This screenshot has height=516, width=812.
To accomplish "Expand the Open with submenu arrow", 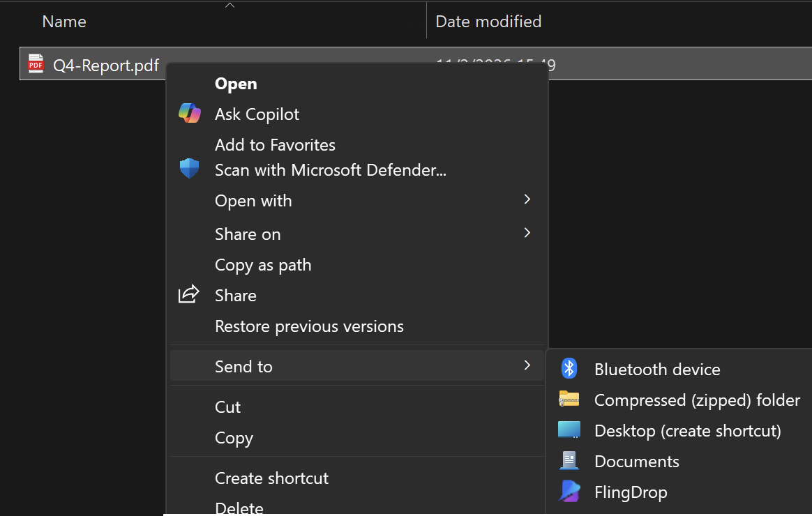I will 527,200.
